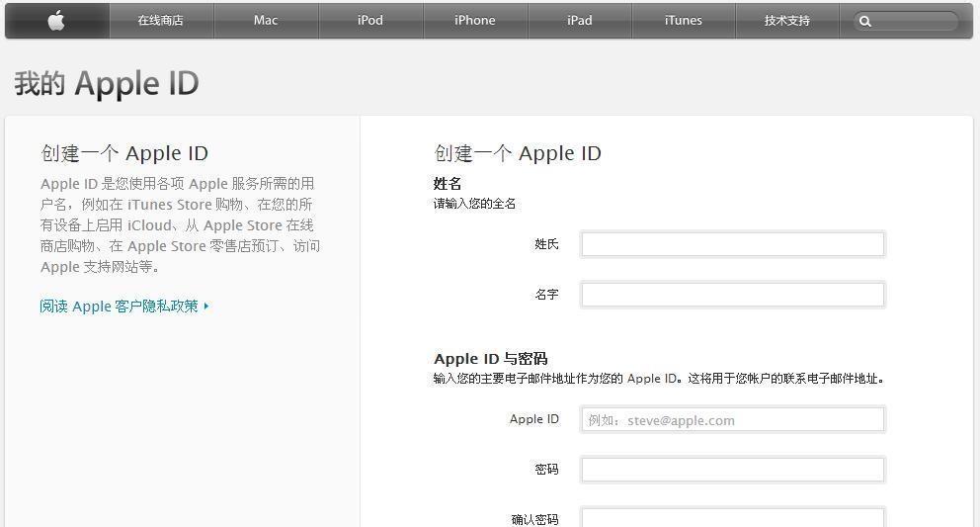Open the Mac navigation item
The height and width of the screenshot is (527, 980).
coord(266,21)
